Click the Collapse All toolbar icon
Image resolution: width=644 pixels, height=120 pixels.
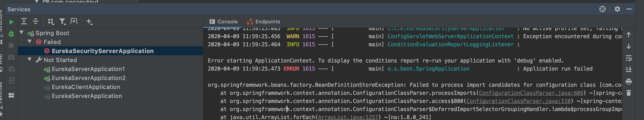point(36,21)
